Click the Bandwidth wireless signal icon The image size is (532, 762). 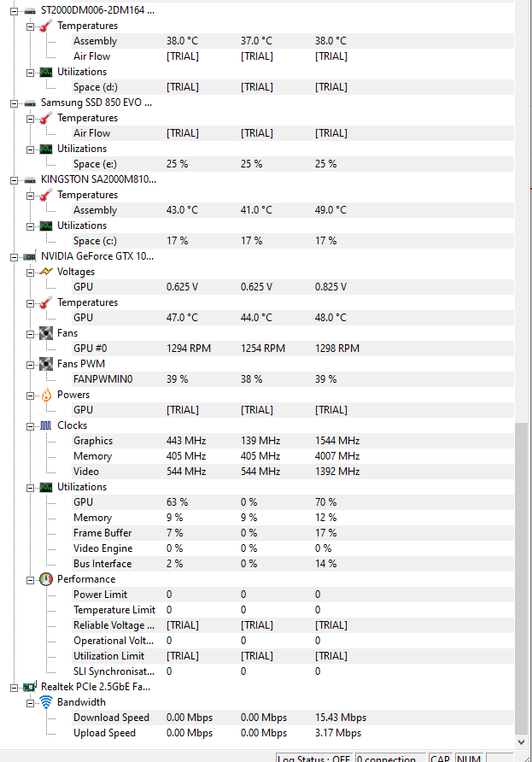click(46, 702)
